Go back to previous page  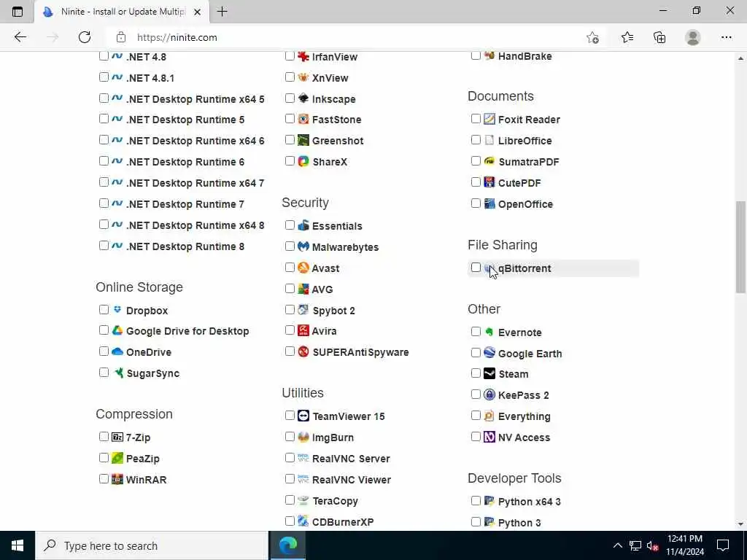(x=20, y=37)
